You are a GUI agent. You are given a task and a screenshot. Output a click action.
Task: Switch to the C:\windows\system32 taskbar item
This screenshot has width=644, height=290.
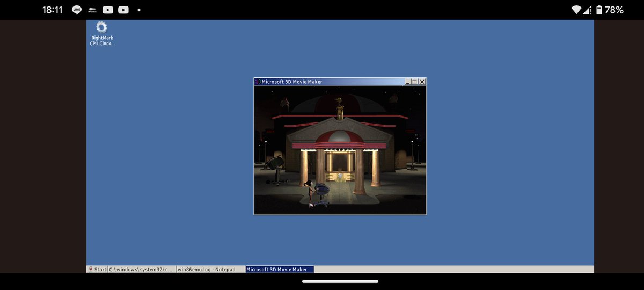click(142, 270)
